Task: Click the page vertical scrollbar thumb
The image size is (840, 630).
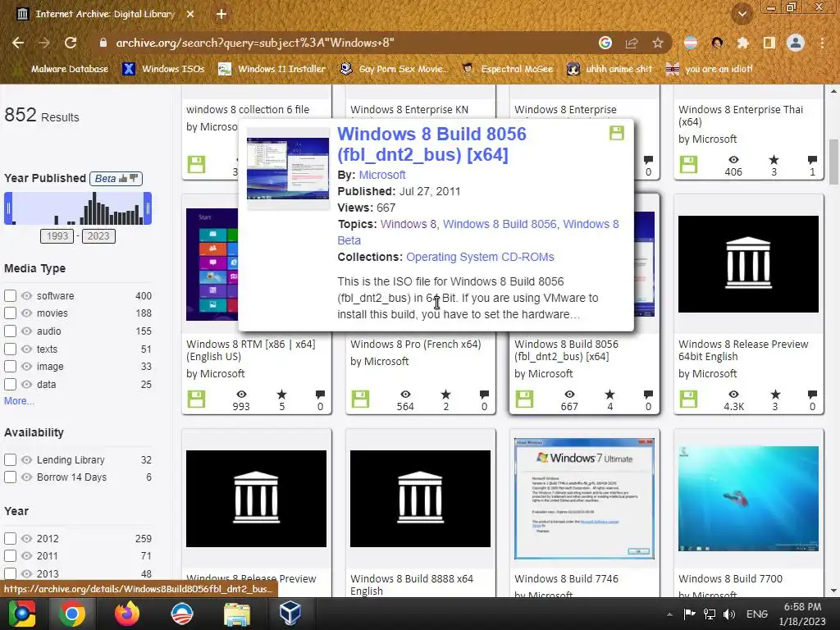Action: point(833,162)
